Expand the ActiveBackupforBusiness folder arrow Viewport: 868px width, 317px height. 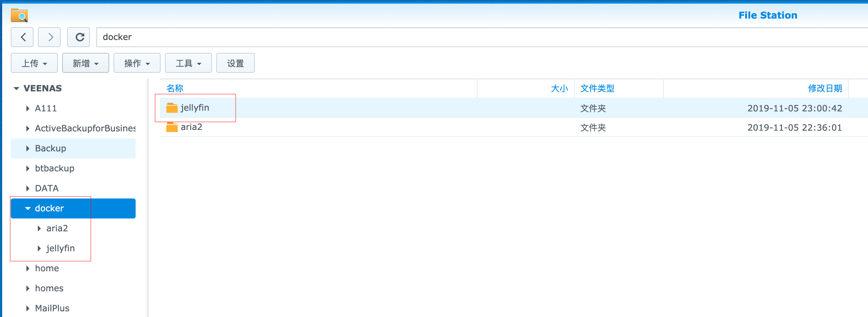[28, 129]
